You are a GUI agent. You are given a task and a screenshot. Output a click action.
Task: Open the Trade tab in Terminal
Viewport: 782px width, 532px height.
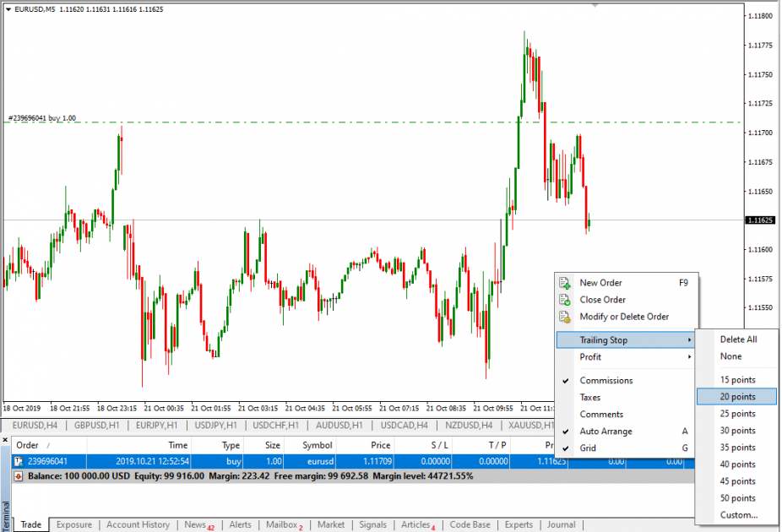tap(31, 525)
